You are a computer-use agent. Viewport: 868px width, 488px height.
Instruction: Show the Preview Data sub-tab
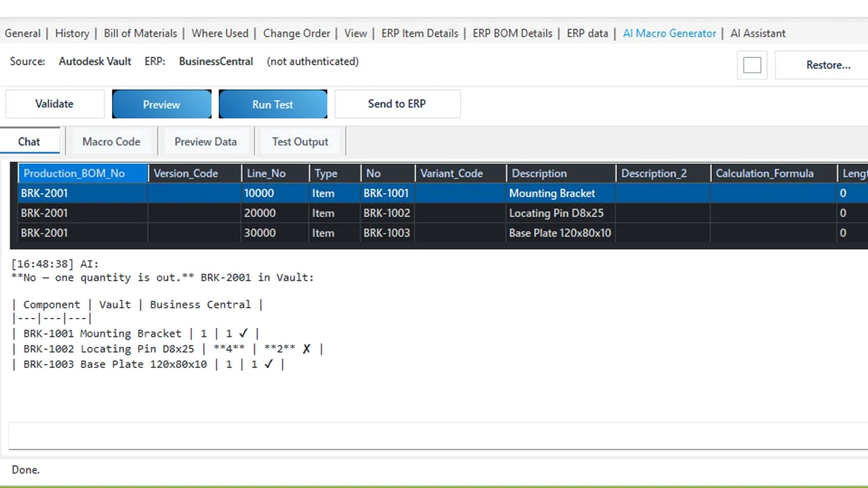click(205, 142)
